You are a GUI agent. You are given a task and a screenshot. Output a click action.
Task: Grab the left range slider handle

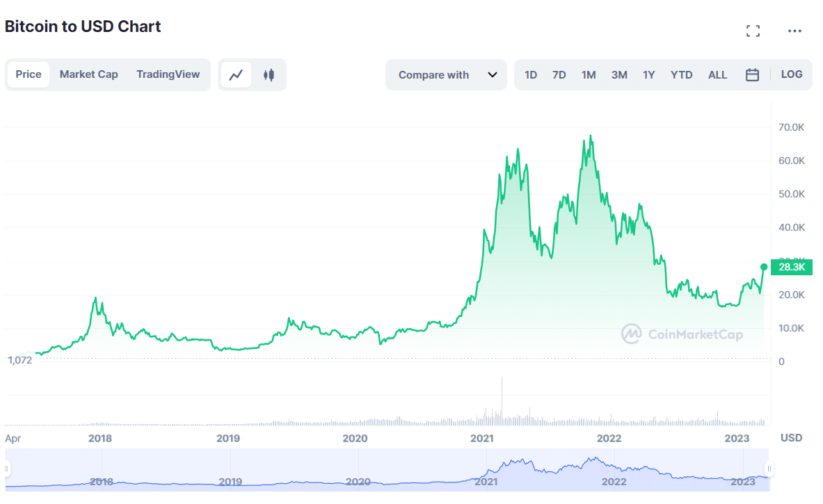click(7, 469)
